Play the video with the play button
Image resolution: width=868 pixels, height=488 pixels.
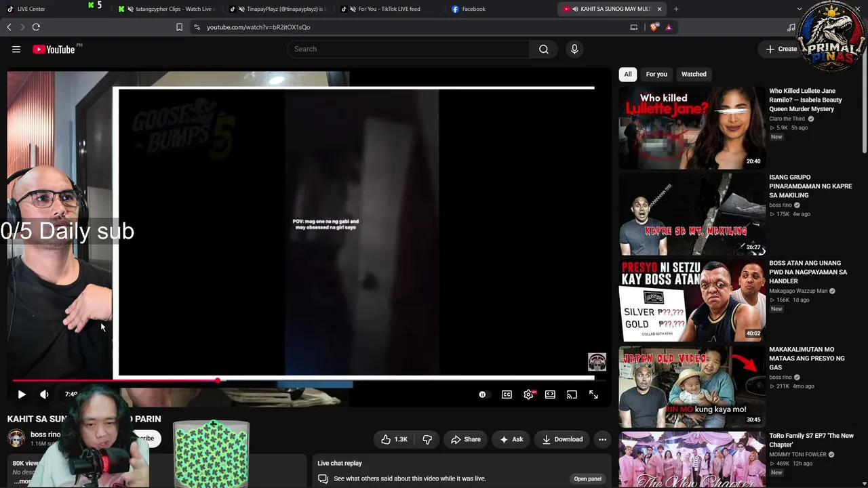coord(22,394)
